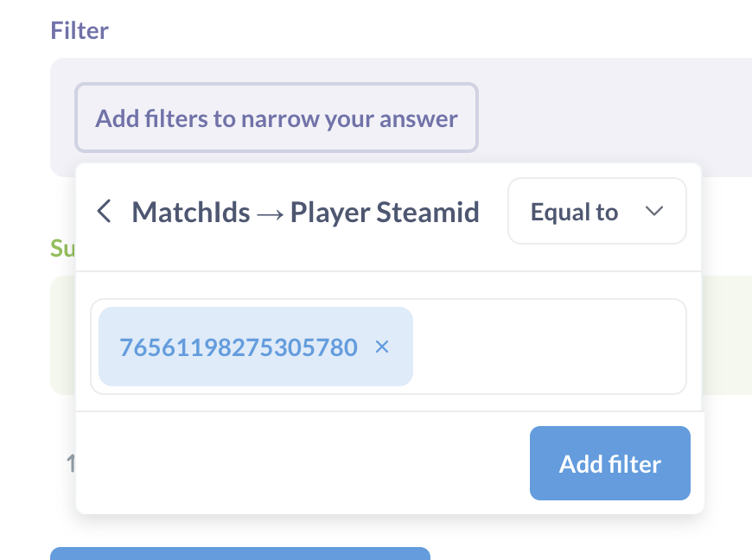
Task: Click the Add filter button
Action: [x=609, y=463]
